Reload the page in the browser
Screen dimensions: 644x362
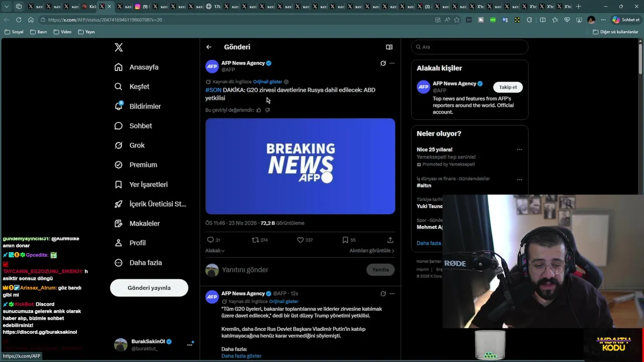pos(19,20)
